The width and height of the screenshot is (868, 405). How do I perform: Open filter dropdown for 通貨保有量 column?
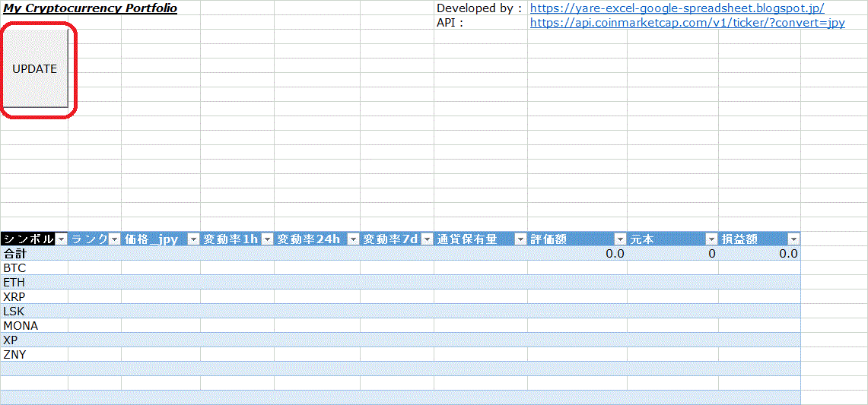520,239
